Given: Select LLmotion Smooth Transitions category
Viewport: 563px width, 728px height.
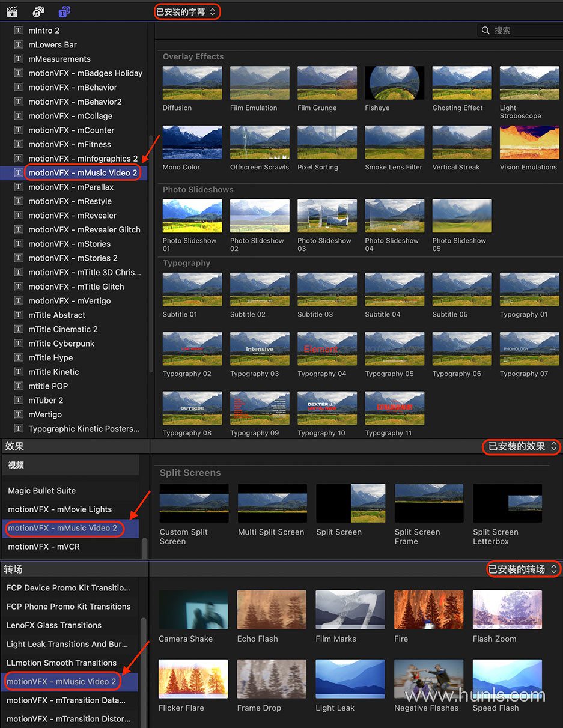Looking at the screenshot, I should pos(69,663).
